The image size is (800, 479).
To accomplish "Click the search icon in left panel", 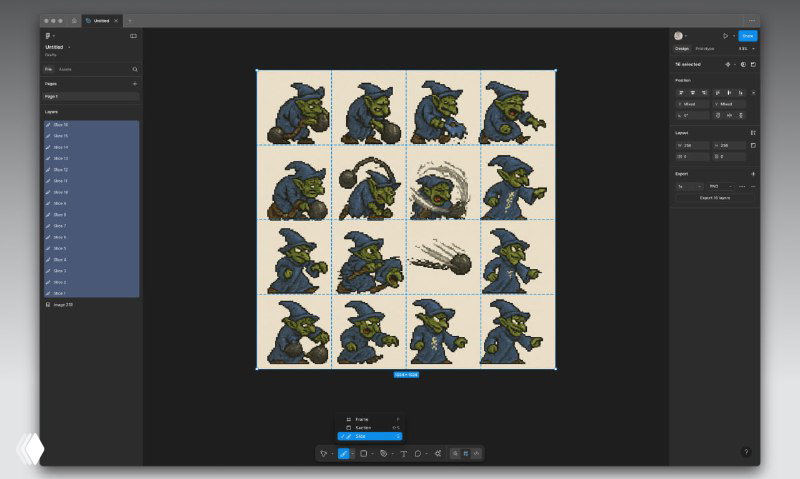I will pos(135,69).
